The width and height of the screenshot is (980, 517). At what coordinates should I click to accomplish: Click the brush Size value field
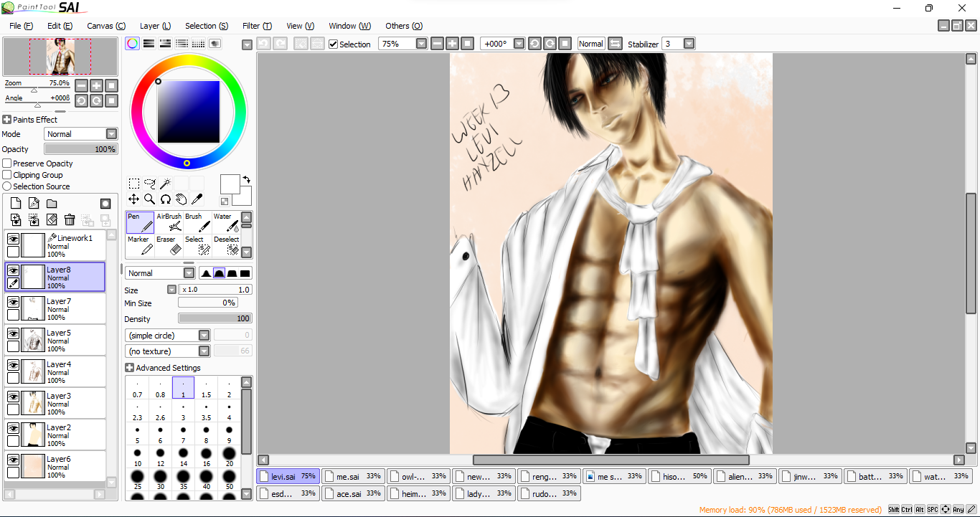215,290
